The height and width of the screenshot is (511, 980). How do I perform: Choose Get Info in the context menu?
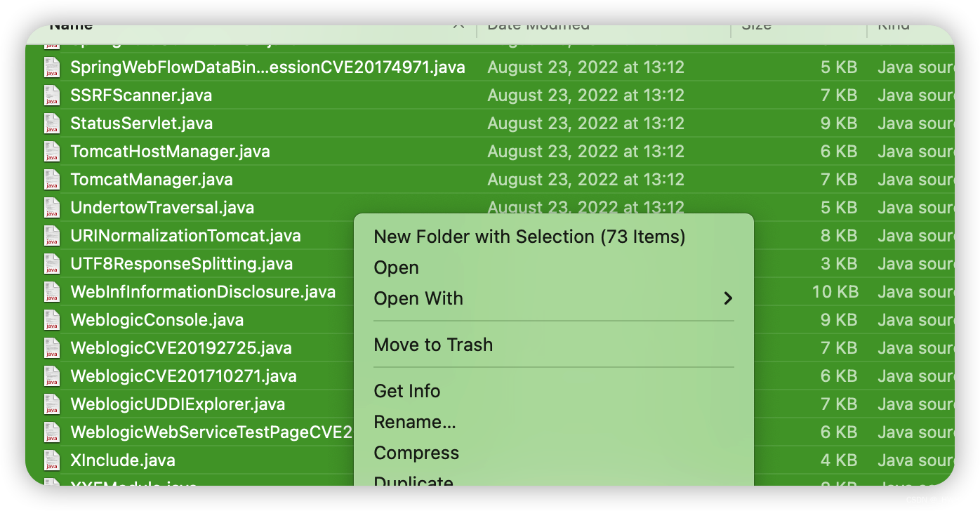point(407,391)
